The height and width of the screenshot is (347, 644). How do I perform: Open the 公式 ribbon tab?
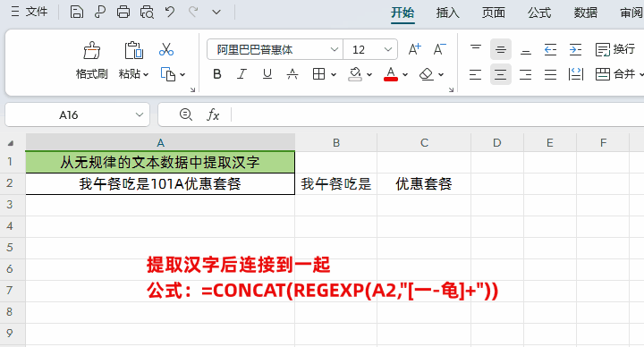point(539,13)
